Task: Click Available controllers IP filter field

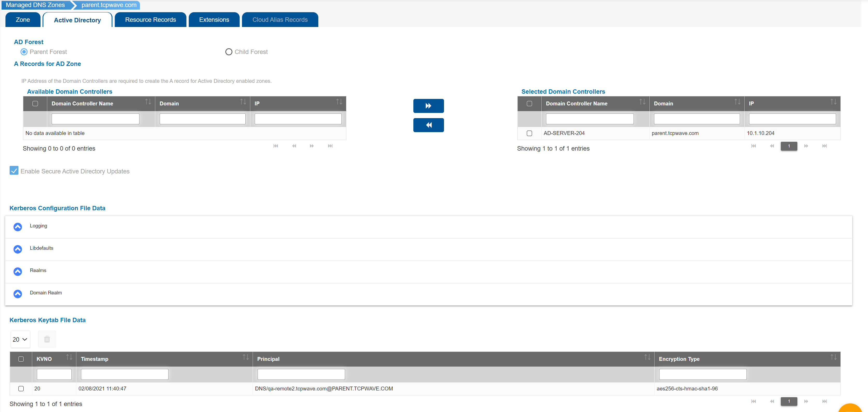Action: pyautogui.click(x=298, y=119)
